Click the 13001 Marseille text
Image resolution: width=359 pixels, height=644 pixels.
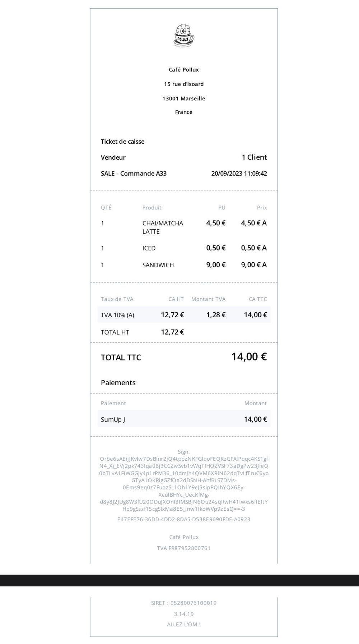point(183,98)
